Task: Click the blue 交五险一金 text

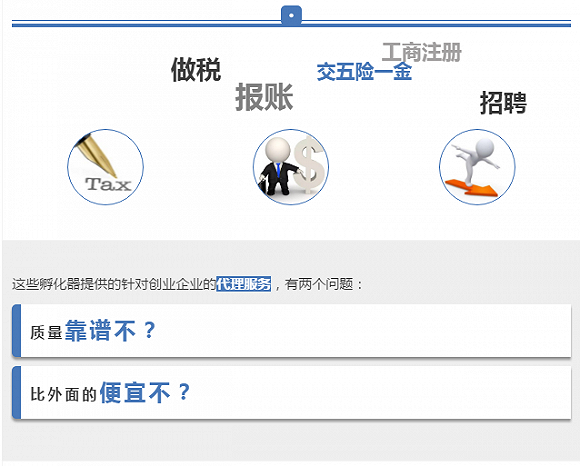Action: [x=364, y=72]
